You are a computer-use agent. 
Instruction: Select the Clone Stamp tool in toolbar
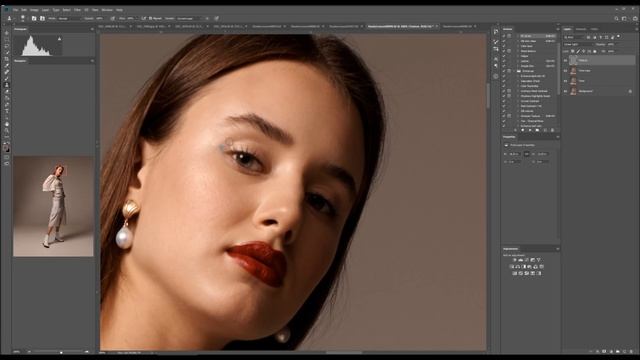tap(7, 85)
